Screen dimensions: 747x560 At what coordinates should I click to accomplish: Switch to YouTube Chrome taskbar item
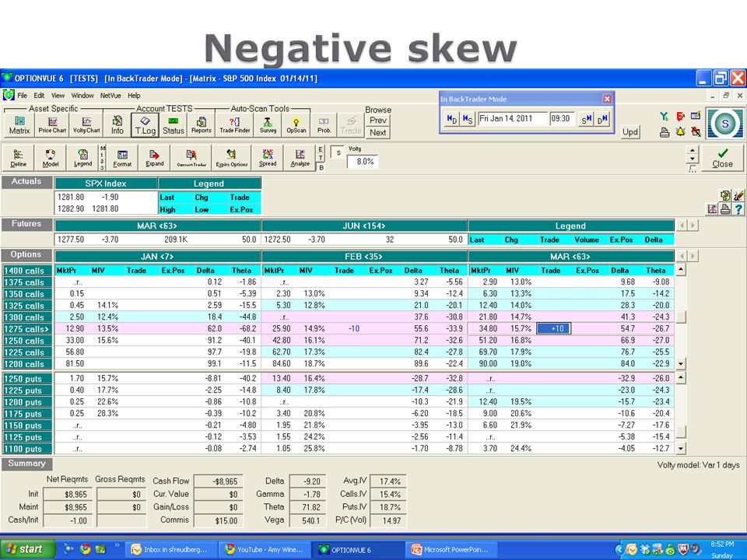[x=265, y=550]
